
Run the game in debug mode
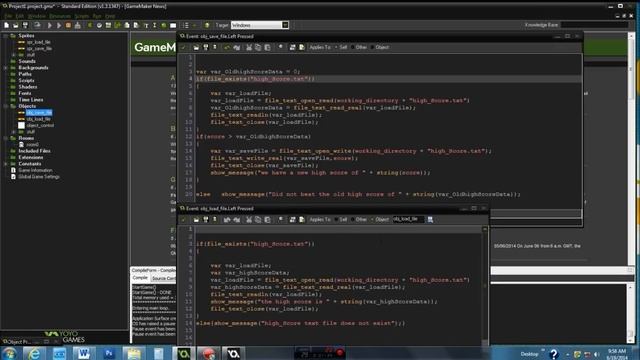point(59,25)
